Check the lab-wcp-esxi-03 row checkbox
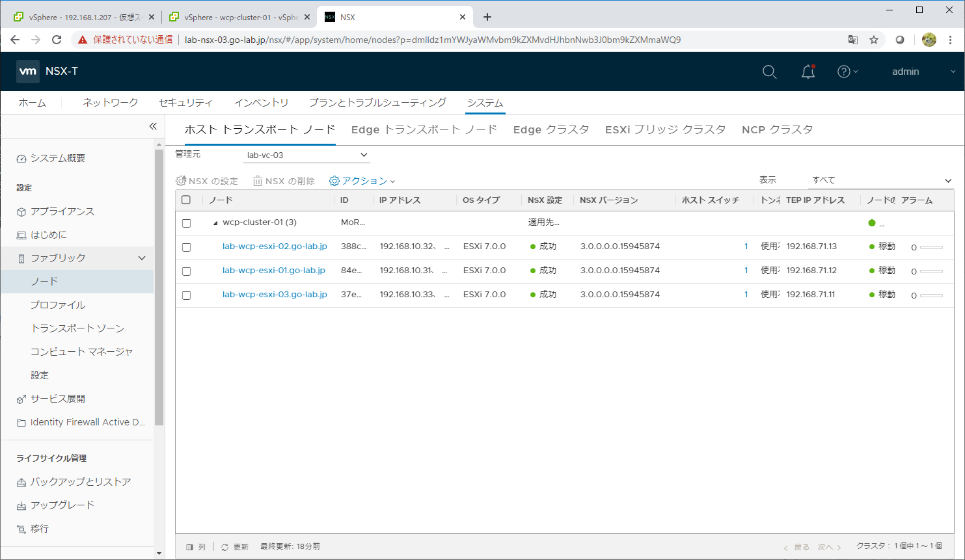The height and width of the screenshot is (560, 965). [x=186, y=295]
